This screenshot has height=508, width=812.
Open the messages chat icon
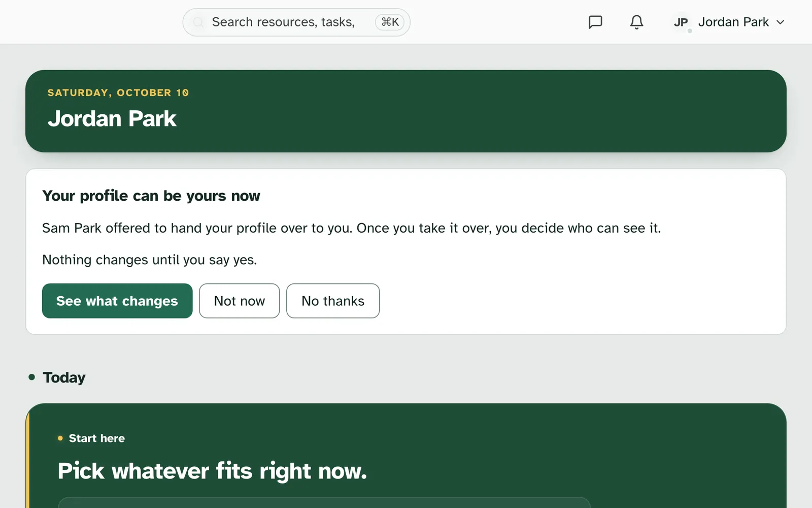tap(595, 22)
